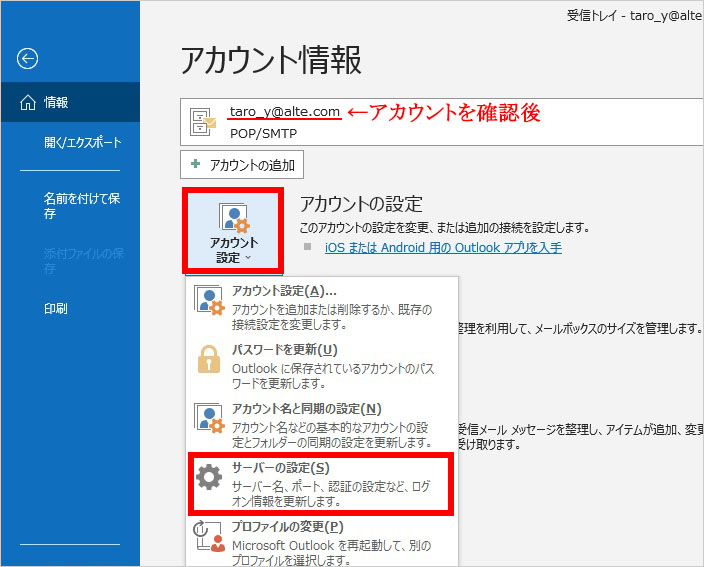The image size is (704, 567).
Task: Click the profile switch icon for プロファイルの変更
Action: pos(209,536)
